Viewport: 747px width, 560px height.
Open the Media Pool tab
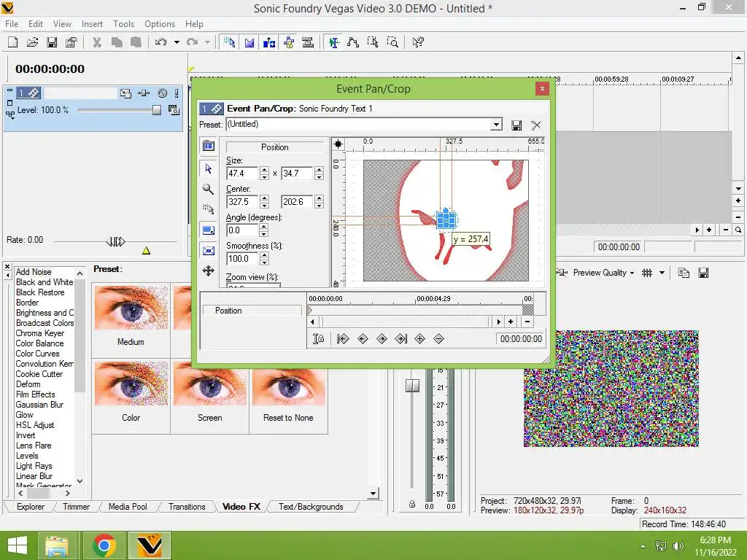pyautogui.click(x=128, y=507)
